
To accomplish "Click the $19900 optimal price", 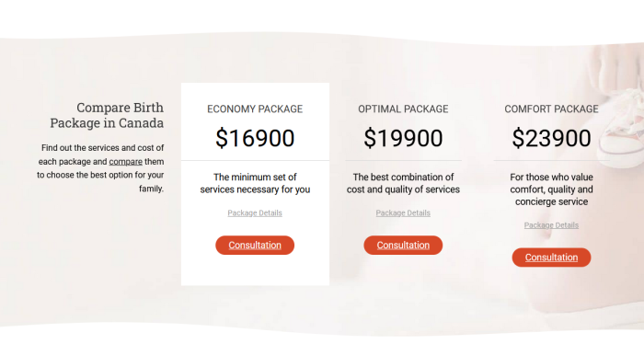I will tap(403, 138).
